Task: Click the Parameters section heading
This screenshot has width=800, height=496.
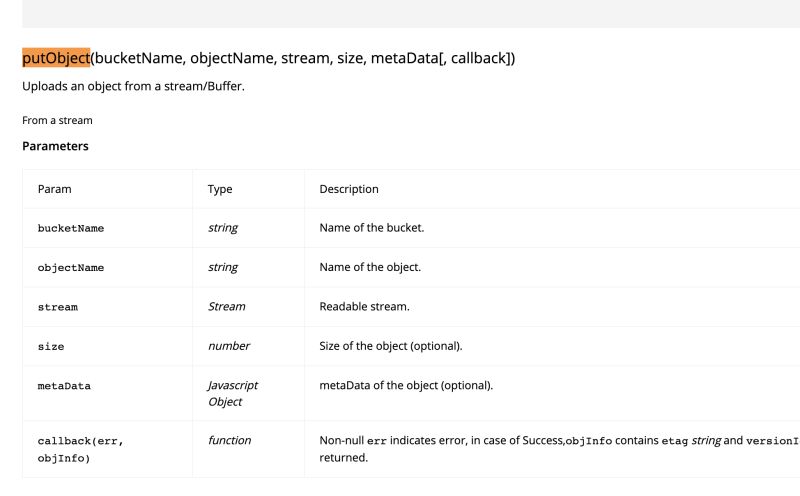Action: pyautogui.click(x=55, y=146)
